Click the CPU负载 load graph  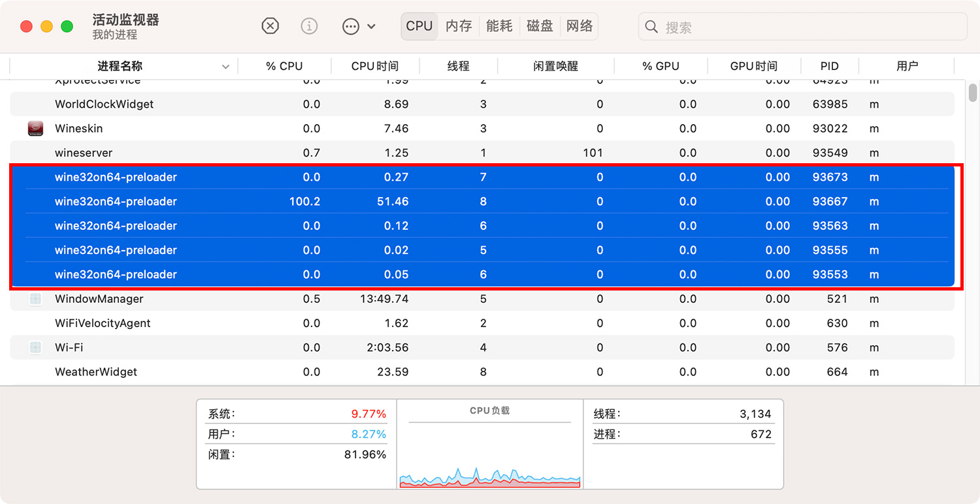[x=489, y=477]
